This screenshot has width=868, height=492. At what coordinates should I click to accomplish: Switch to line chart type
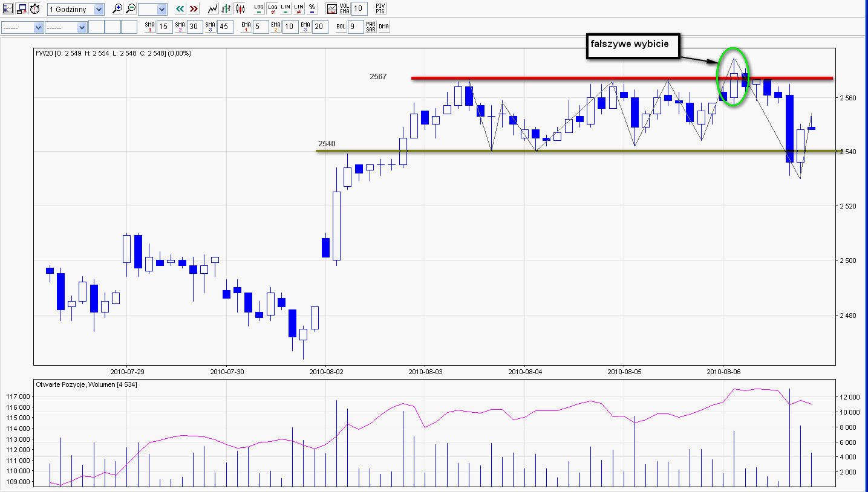coord(212,9)
